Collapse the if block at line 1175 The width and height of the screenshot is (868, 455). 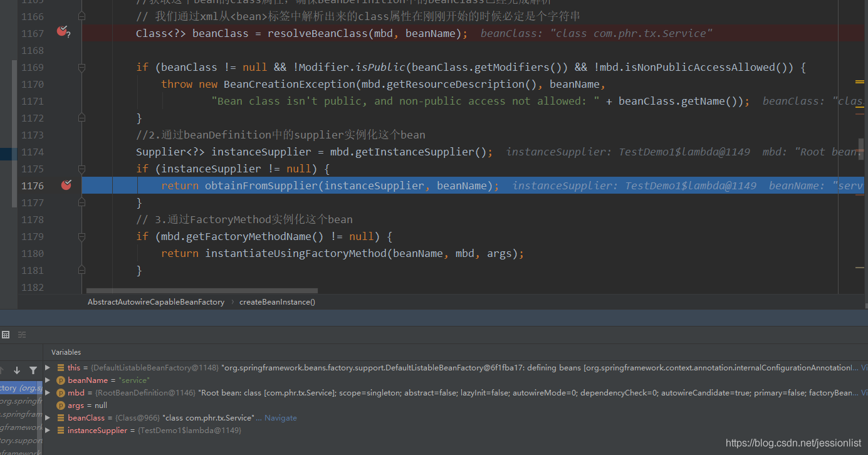click(x=81, y=169)
